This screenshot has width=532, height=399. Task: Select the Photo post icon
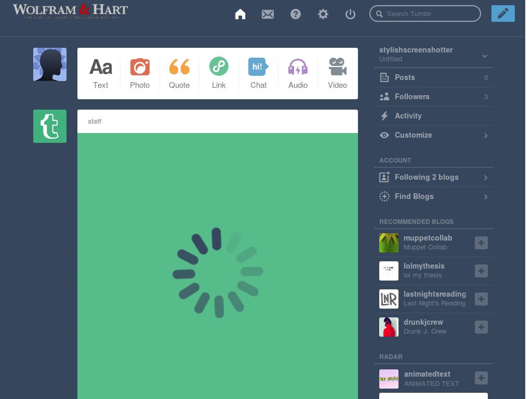point(140,66)
